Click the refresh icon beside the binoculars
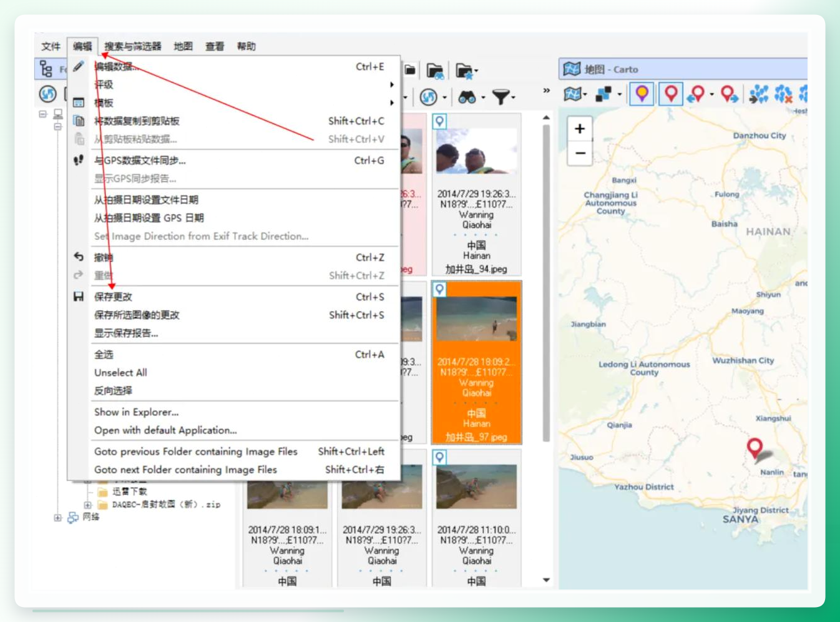 428,97
